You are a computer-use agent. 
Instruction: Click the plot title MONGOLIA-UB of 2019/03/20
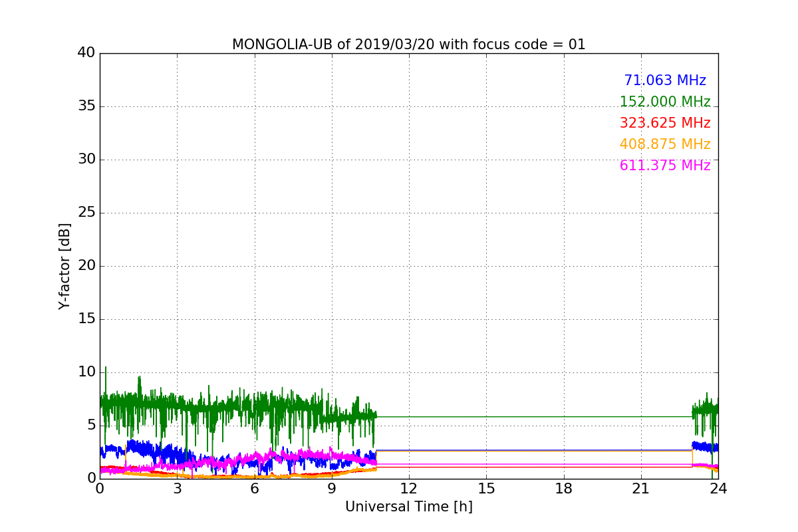tap(409, 45)
